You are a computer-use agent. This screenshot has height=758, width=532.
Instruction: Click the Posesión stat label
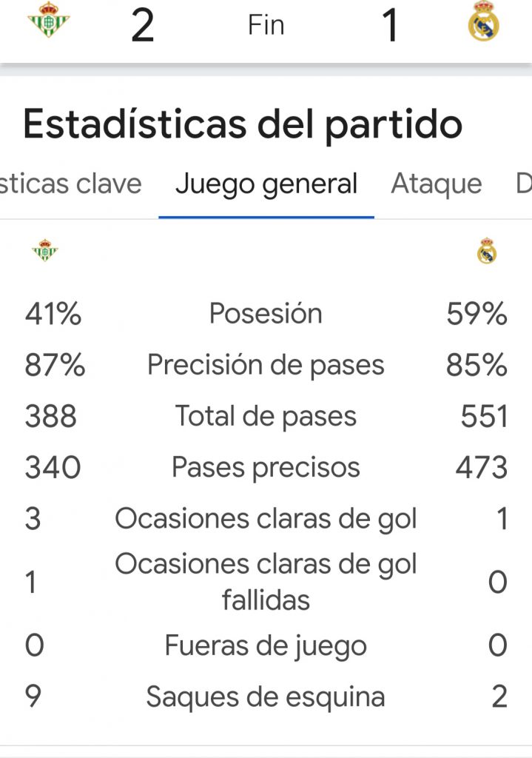266,314
